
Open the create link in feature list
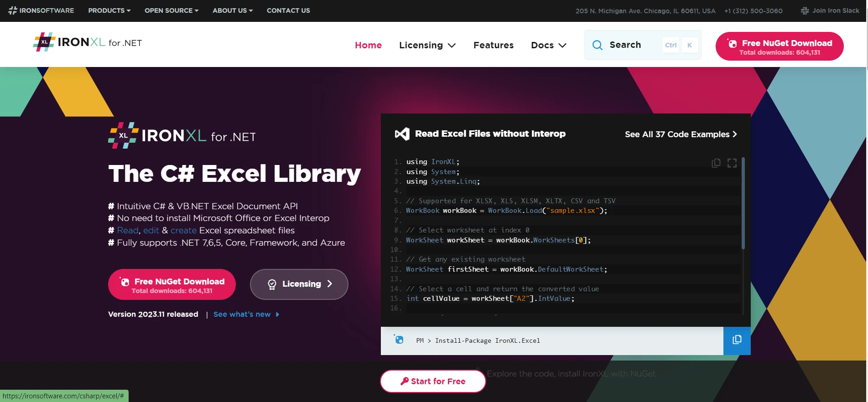point(183,231)
